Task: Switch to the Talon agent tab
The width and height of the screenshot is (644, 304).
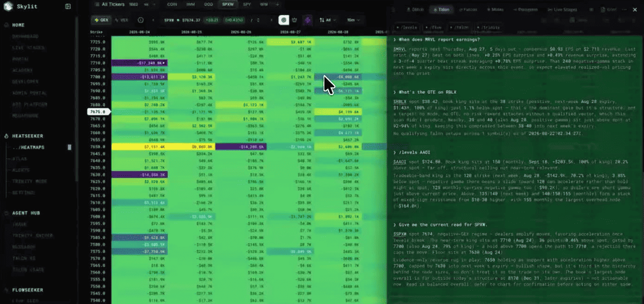Action: (x=441, y=9)
